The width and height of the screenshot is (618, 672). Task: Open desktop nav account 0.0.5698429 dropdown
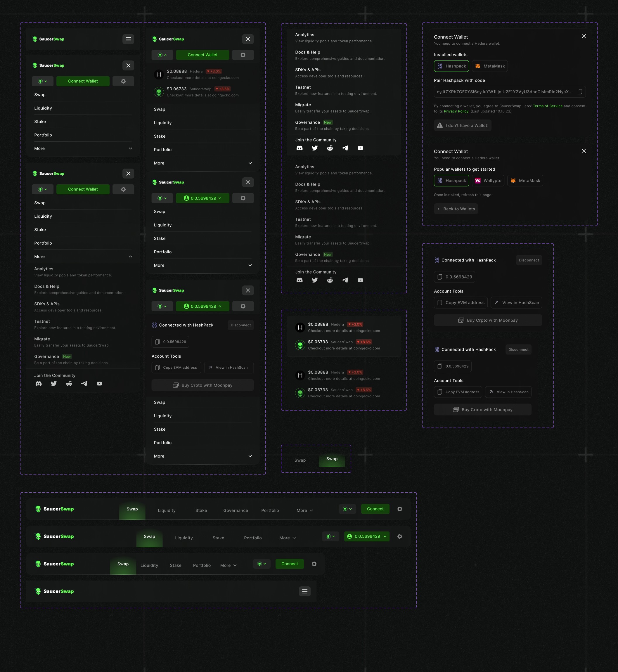(x=366, y=537)
